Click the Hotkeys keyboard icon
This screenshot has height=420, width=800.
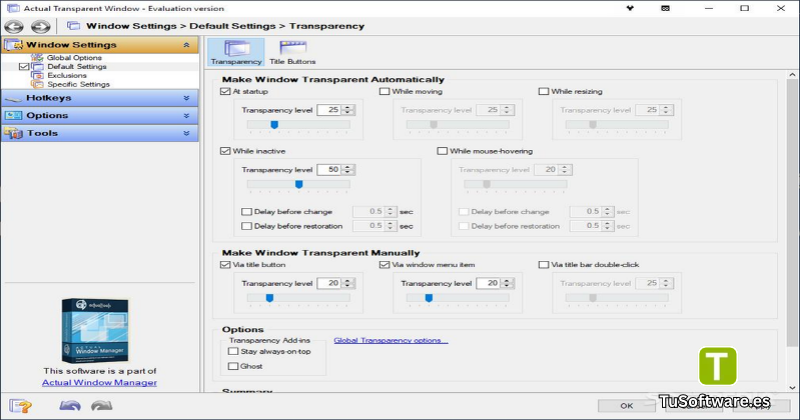coord(13,98)
